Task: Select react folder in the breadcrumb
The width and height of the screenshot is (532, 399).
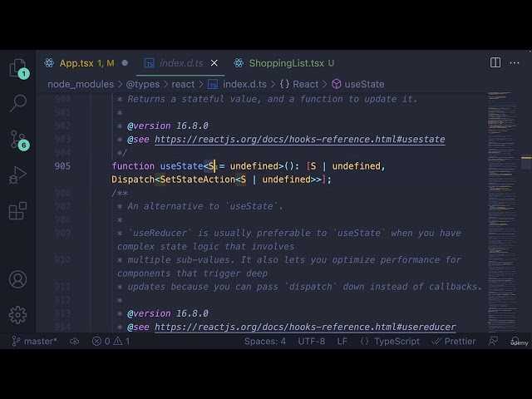Action: pos(183,84)
